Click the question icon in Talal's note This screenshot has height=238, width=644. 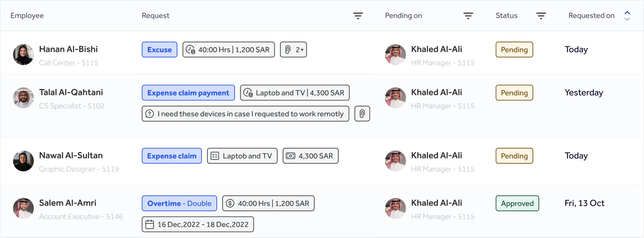point(150,114)
